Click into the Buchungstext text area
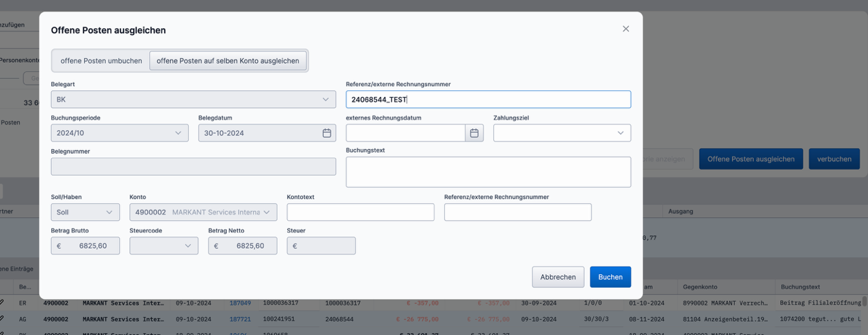This screenshot has height=335, width=868. 488,172
